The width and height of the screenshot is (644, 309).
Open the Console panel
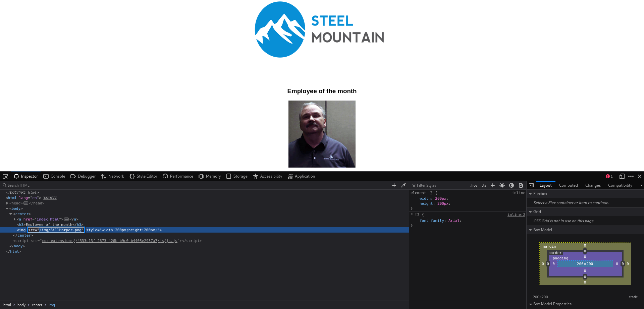[x=54, y=176]
